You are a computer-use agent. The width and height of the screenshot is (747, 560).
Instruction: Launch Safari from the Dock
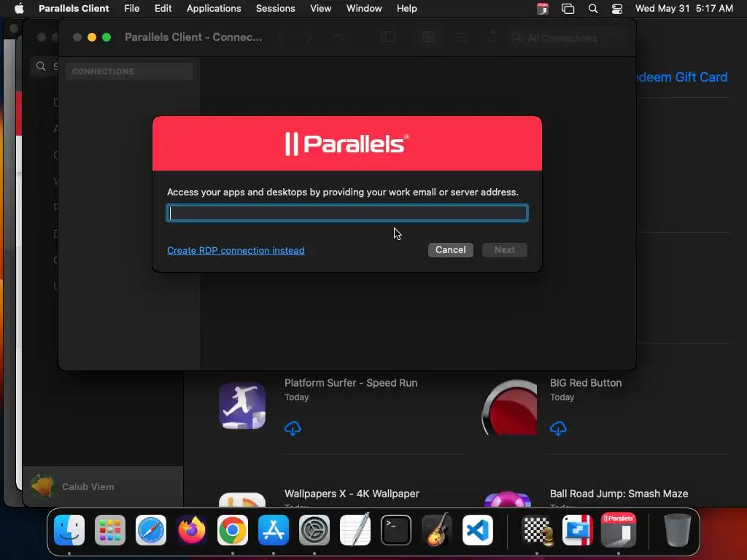pyautogui.click(x=151, y=530)
